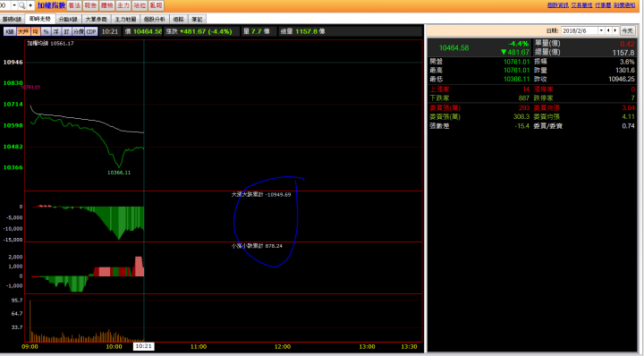This screenshot has height=356, width=644.
Task: Click the 總量(億) value 1157.8 in side panel
Action: 623,53
